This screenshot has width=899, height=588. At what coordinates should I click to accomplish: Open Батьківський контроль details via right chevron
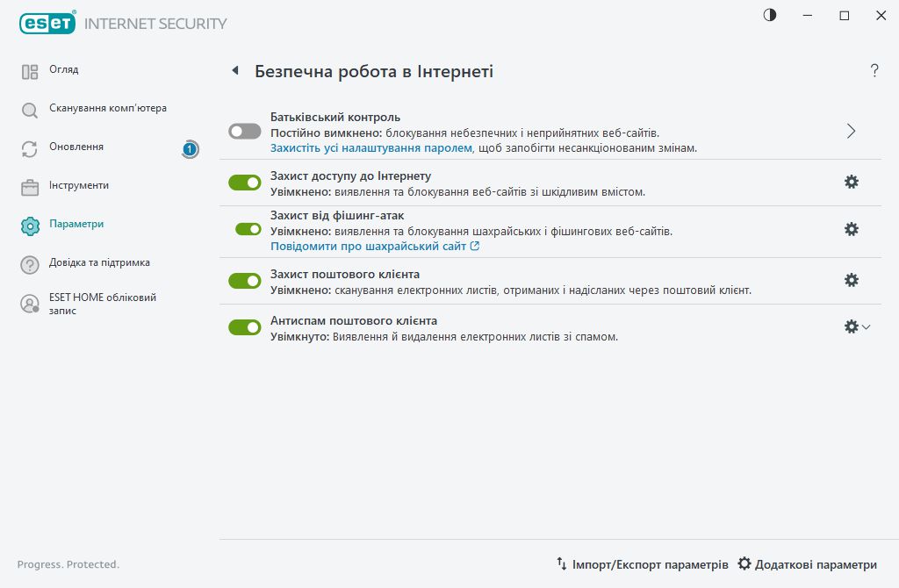[x=850, y=130]
